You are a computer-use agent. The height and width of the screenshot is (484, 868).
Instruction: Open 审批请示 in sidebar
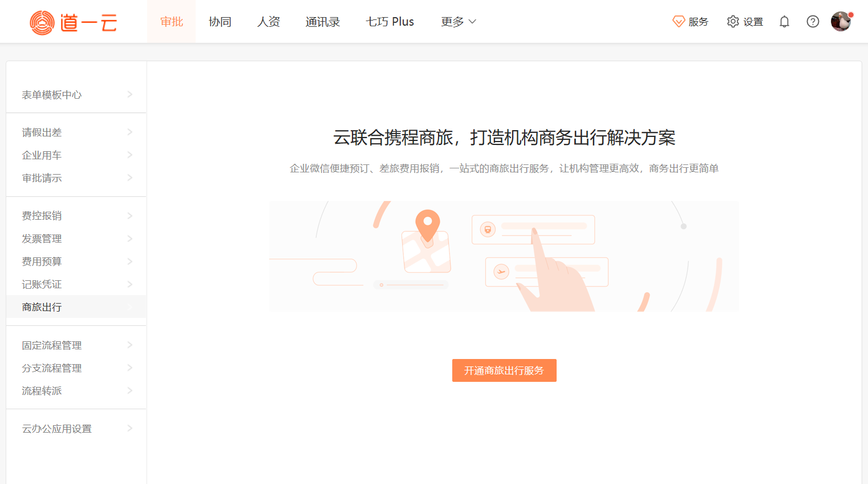76,178
